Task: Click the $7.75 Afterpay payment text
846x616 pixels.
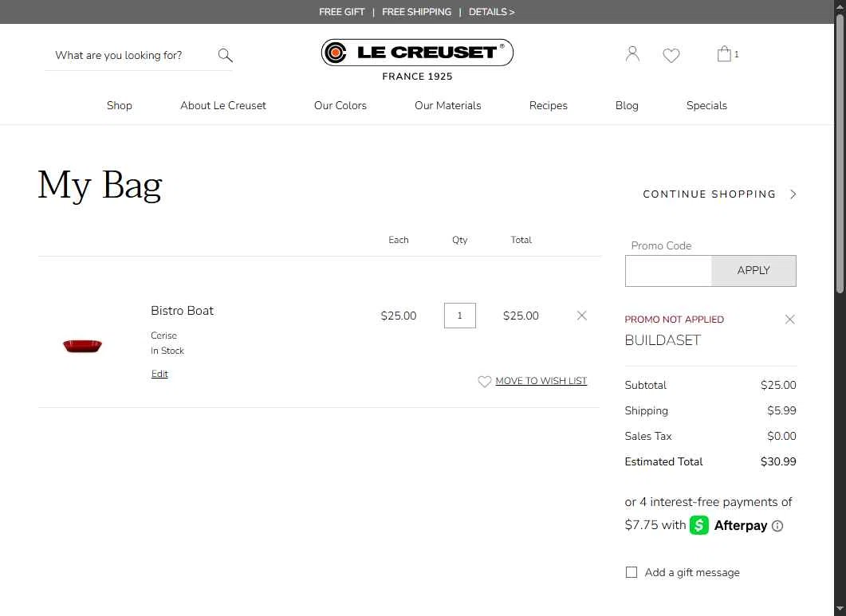Action: pyautogui.click(x=642, y=525)
